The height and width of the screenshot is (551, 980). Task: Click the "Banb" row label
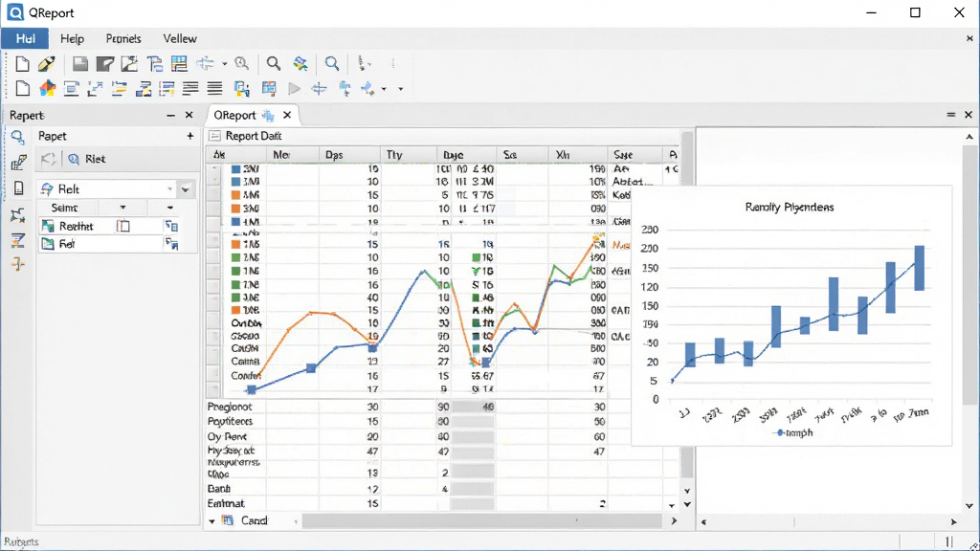(219, 489)
